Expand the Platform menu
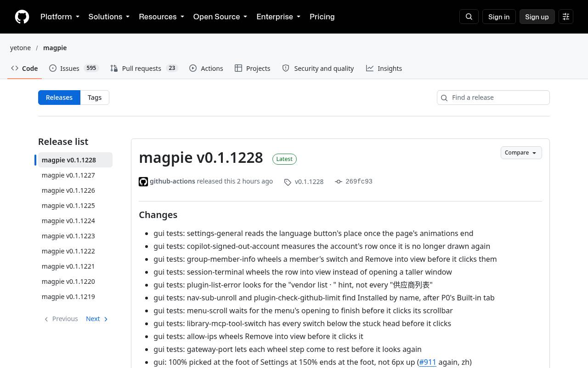The height and width of the screenshot is (368, 588). [60, 17]
